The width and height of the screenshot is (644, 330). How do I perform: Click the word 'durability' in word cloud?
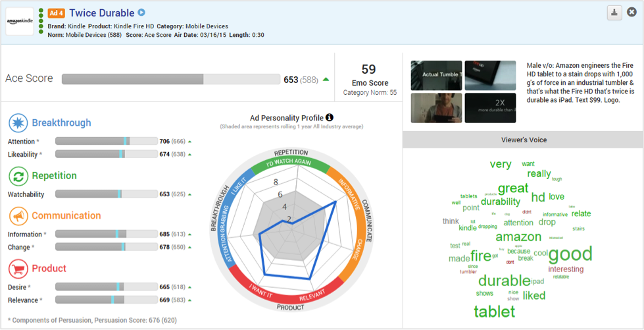(x=500, y=202)
